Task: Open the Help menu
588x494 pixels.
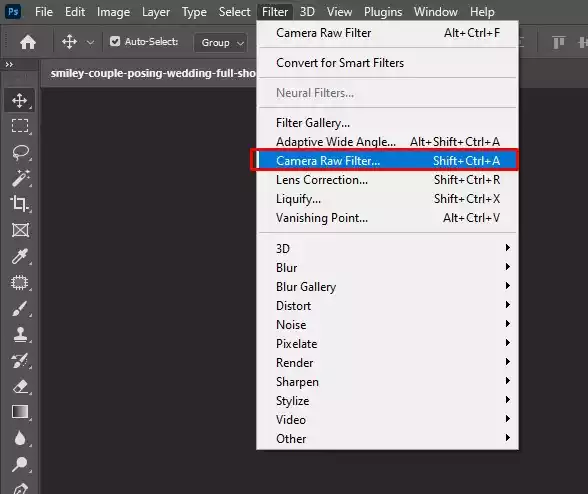Action: (x=482, y=12)
